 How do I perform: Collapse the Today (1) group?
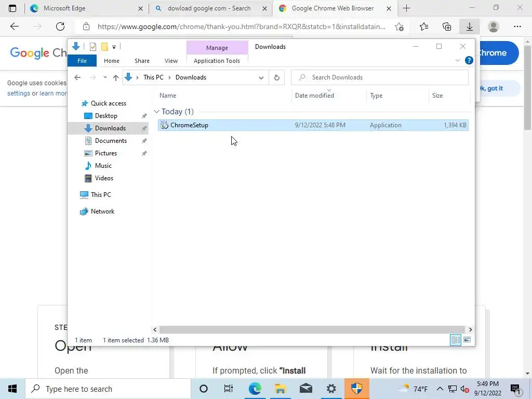coord(156,112)
